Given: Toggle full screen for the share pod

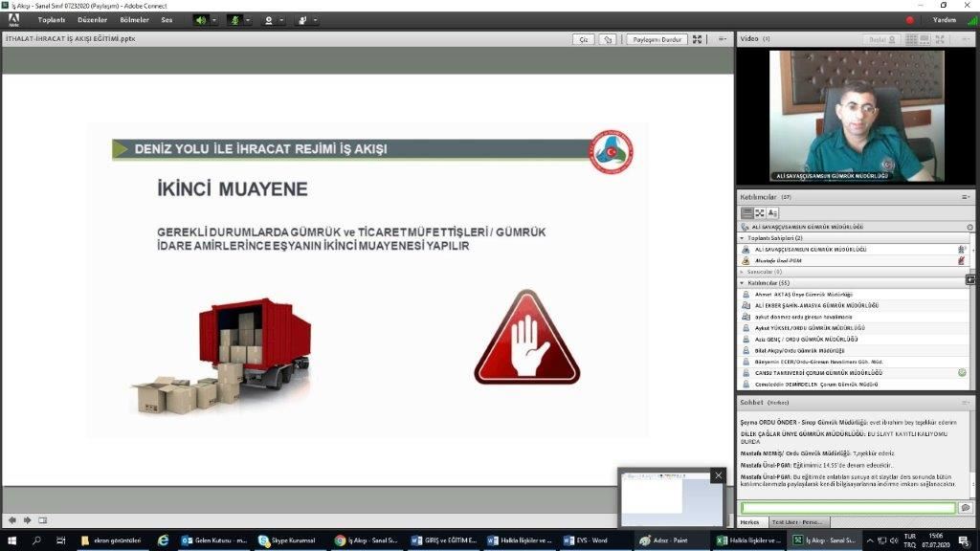Looking at the screenshot, I should [x=697, y=39].
